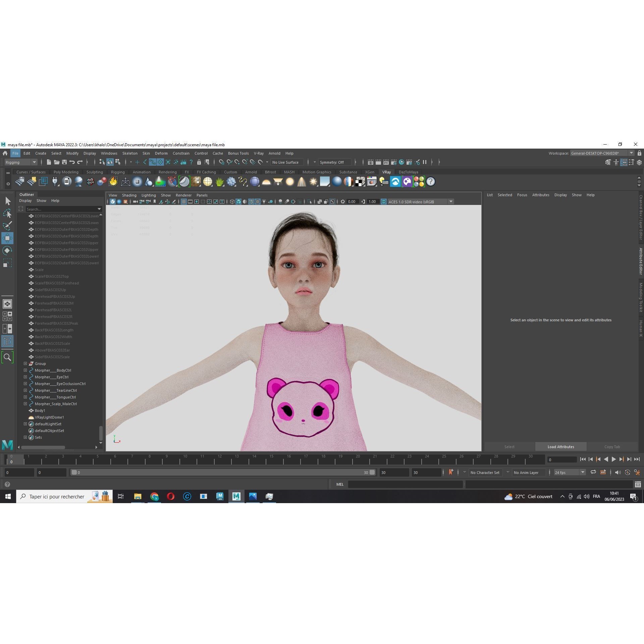Toggle the grid display icon in the viewport bar
Viewport: 644px width, 644px height.
click(x=183, y=201)
